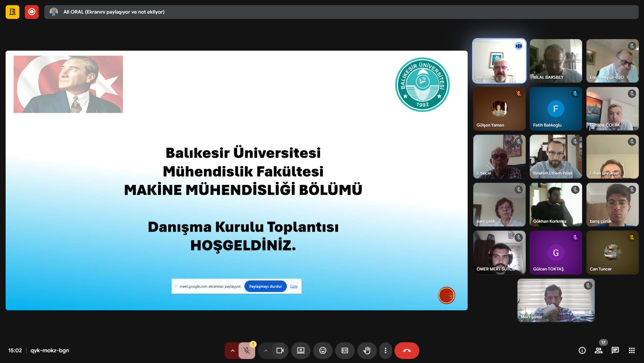
Task: Click the 'MAKİNE MÜHENDİSLİĞİ BÖLÜMÜ' slide text
Action: click(243, 190)
